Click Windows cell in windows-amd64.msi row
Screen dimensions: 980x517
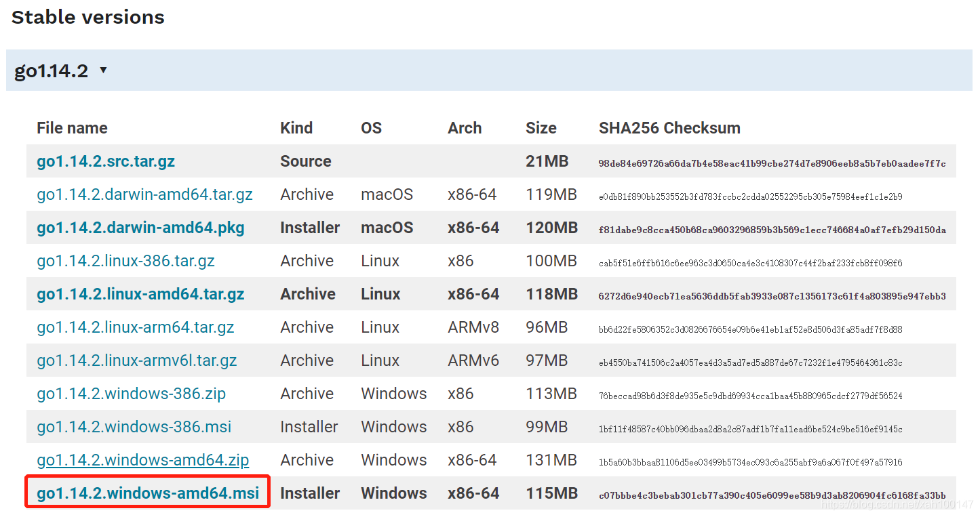pos(394,493)
